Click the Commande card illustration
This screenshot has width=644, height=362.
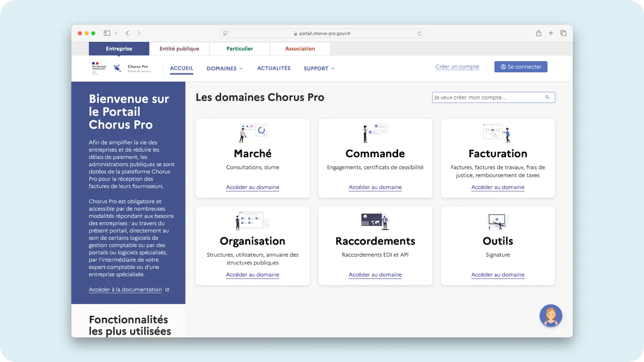[x=375, y=133]
